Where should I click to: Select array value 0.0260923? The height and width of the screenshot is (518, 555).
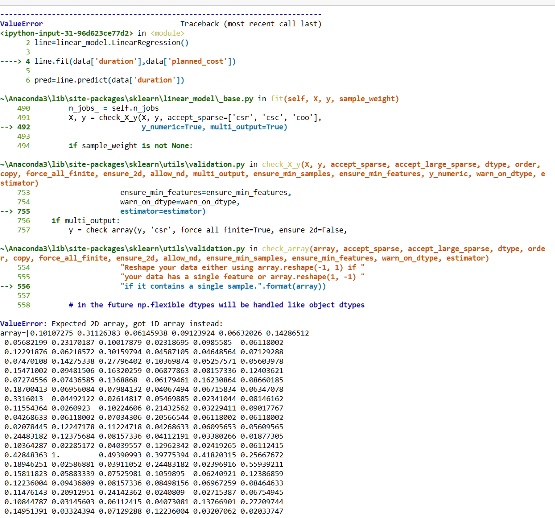point(71,408)
